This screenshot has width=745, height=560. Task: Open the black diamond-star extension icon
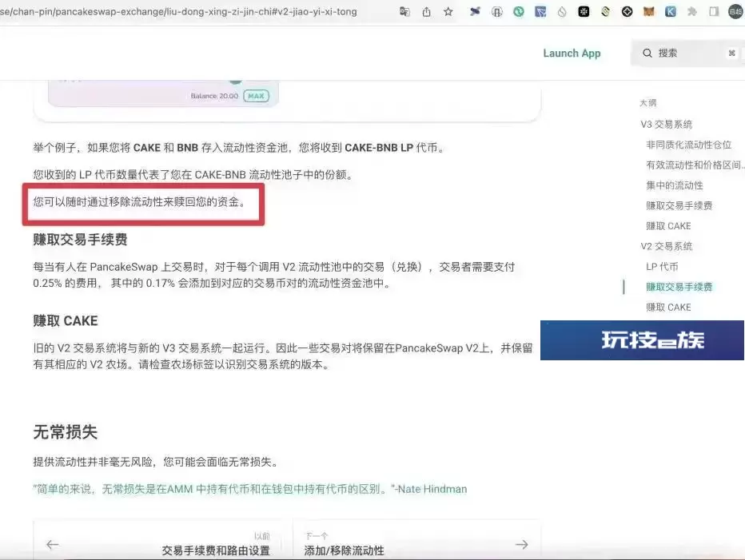click(x=627, y=11)
